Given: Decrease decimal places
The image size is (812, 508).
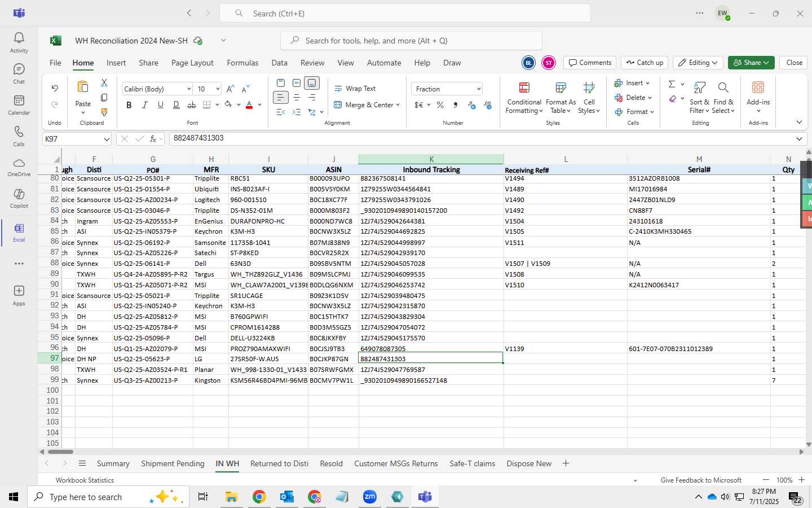Looking at the screenshot, I should 488,105.
